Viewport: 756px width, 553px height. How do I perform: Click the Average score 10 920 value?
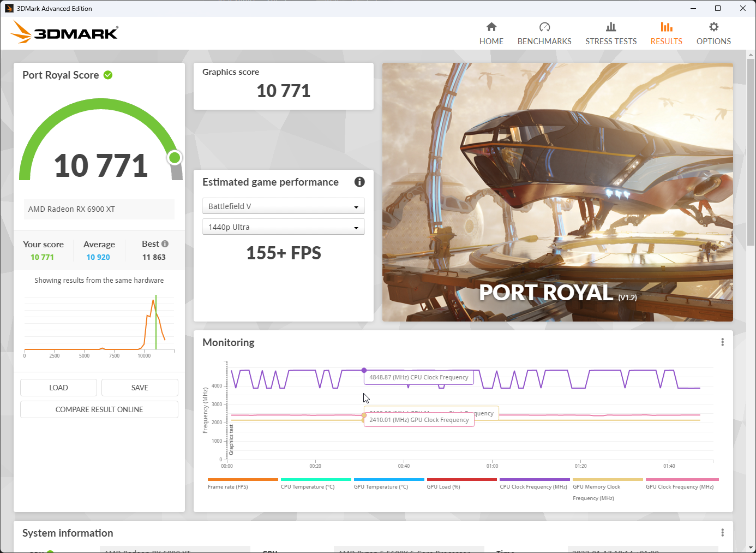98,257
